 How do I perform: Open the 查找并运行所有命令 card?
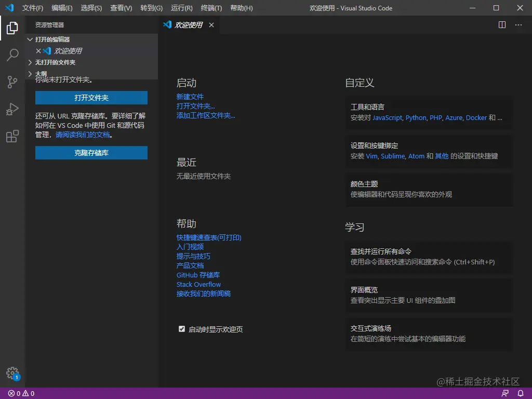tap(429, 257)
